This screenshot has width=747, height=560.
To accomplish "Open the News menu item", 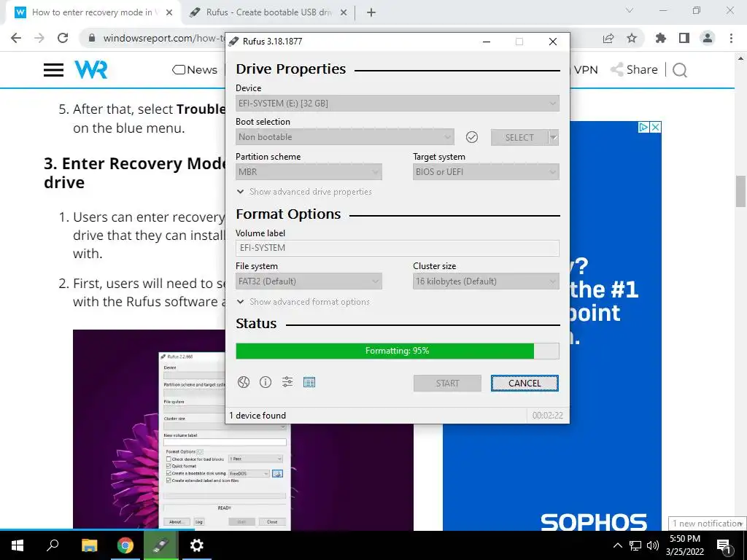I will click(195, 70).
